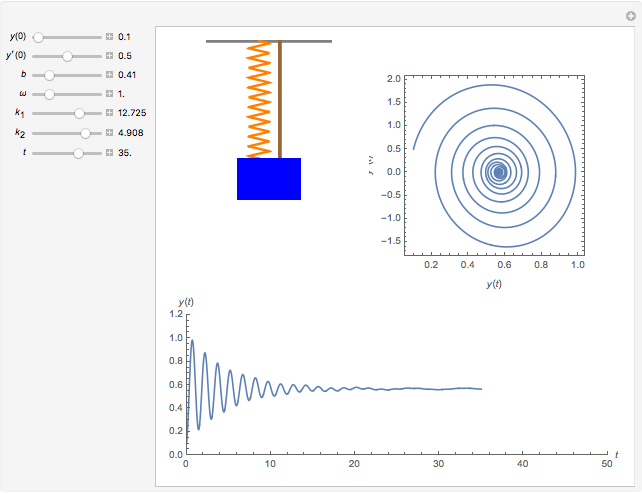Click the y(0) slider handle

click(38, 37)
